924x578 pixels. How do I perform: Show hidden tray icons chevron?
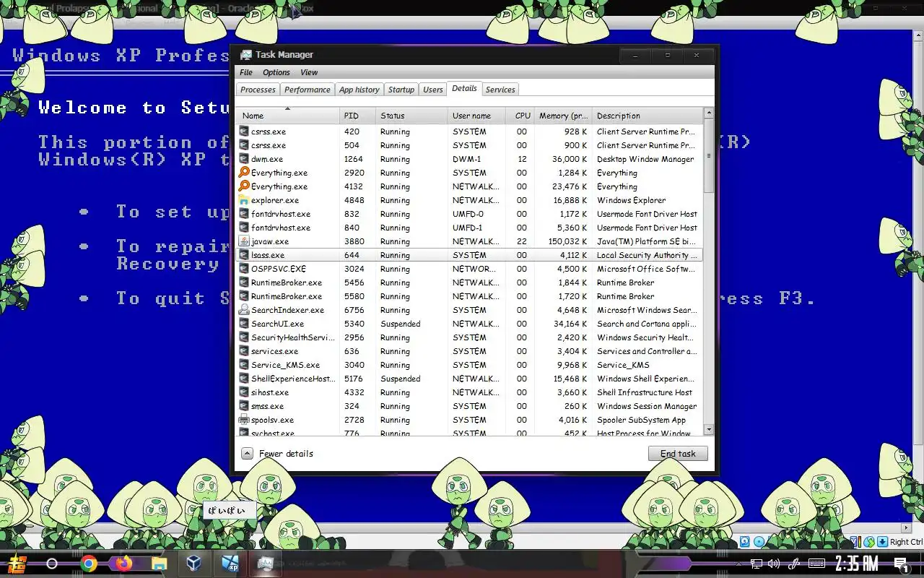(738, 564)
